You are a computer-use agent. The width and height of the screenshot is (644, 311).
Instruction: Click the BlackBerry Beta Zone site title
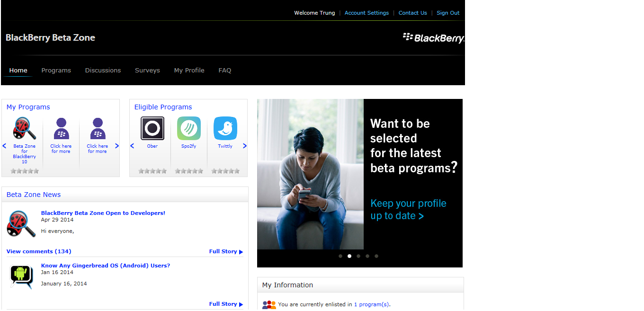(x=51, y=38)
